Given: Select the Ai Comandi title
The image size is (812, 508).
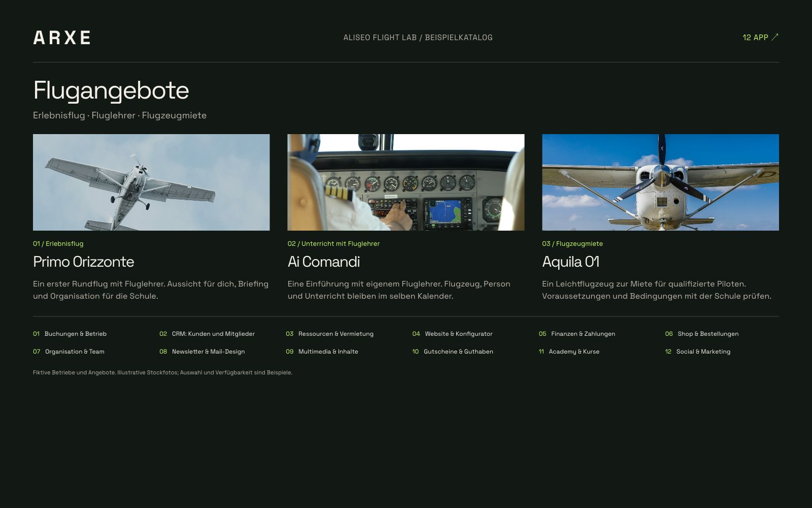Looking at the screenshot, I should click(x=324, y=262).
